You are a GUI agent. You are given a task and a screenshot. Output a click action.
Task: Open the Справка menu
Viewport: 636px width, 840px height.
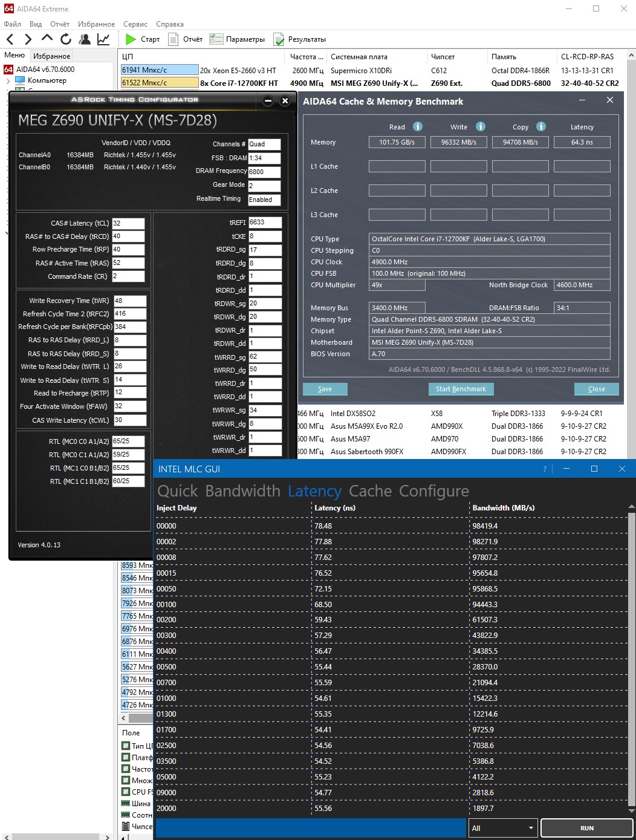click(170, 24)
